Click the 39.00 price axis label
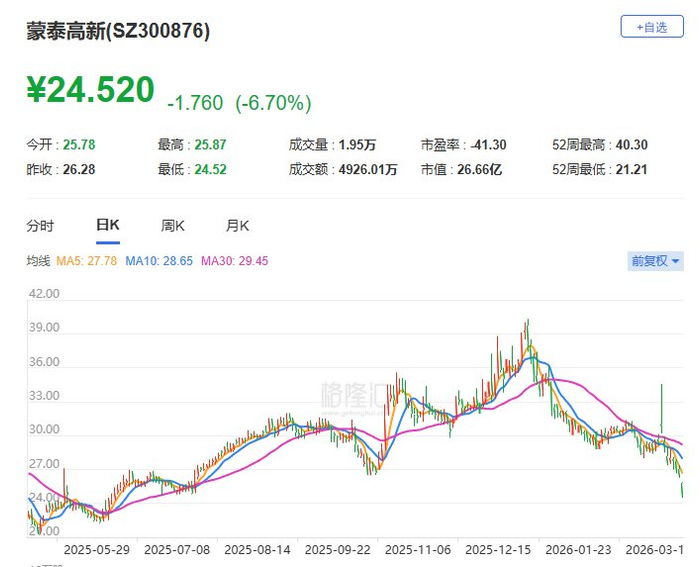Screen dimensions: 700x567 pos(44,328)
